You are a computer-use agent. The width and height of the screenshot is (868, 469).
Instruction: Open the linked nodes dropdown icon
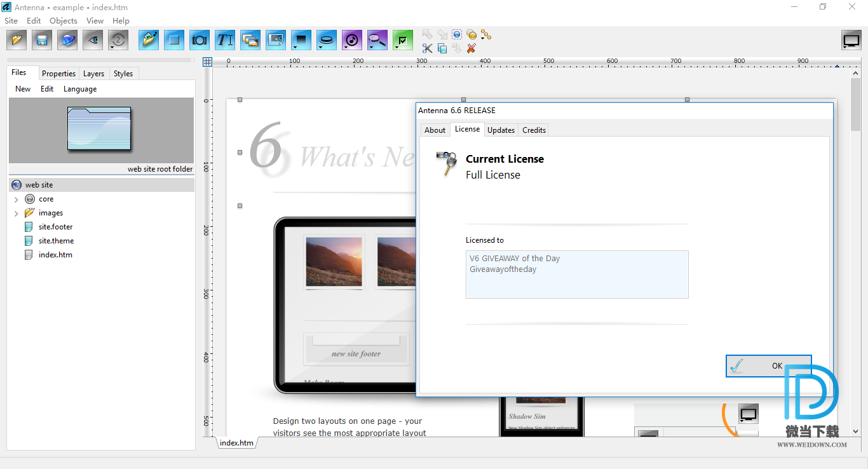[486, 34]
